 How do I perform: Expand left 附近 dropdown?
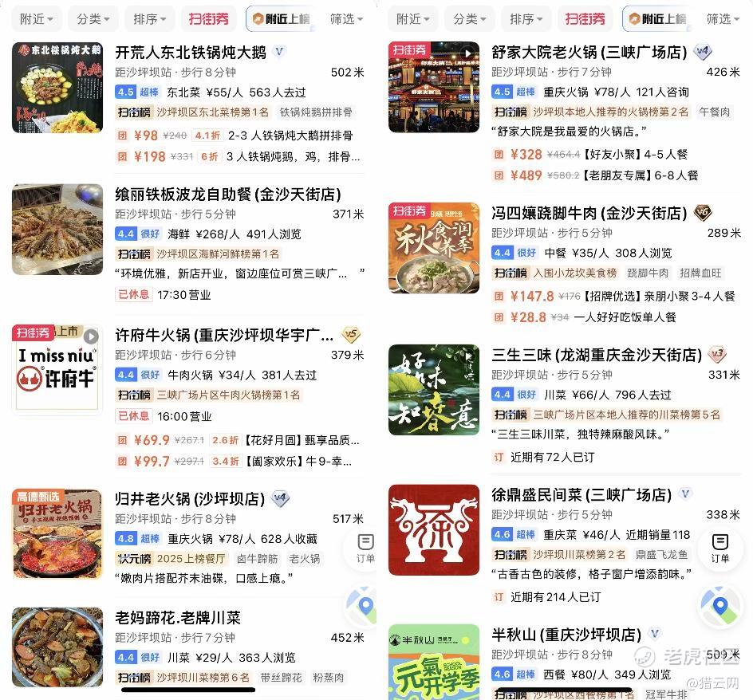pos(37,18)
